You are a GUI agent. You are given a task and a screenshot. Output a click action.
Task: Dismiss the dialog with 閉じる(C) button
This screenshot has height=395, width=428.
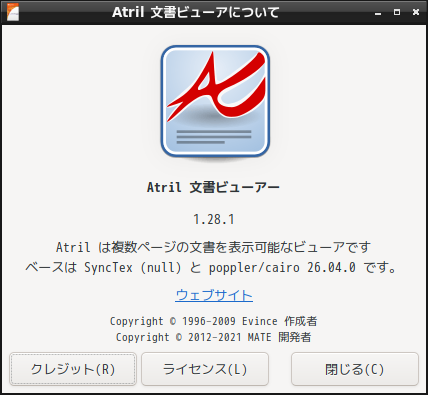pyautogui.click(x=355, y=369)
